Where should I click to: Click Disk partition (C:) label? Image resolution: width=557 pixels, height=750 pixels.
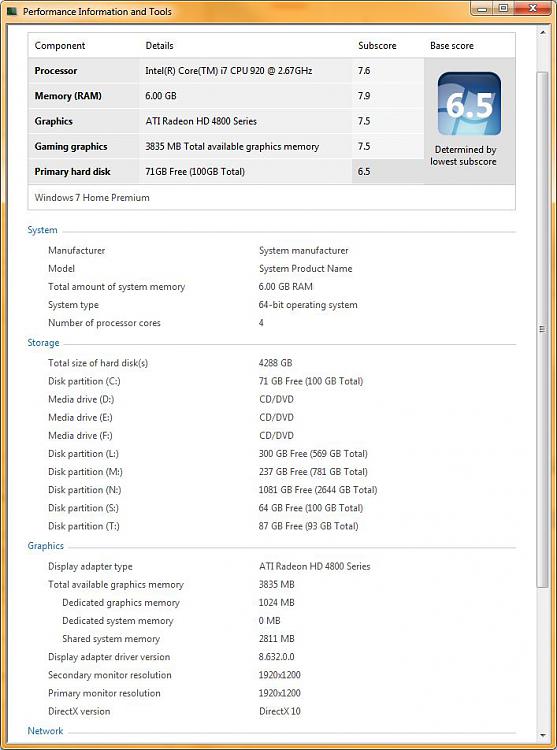point(84,381)
